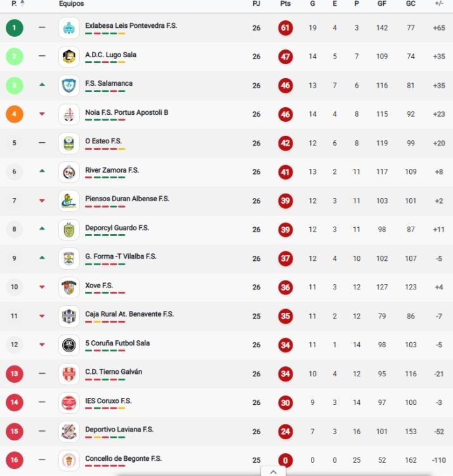
Task: Sort by the GF column header
Action: pyautogui.click(x=382, y=4)
